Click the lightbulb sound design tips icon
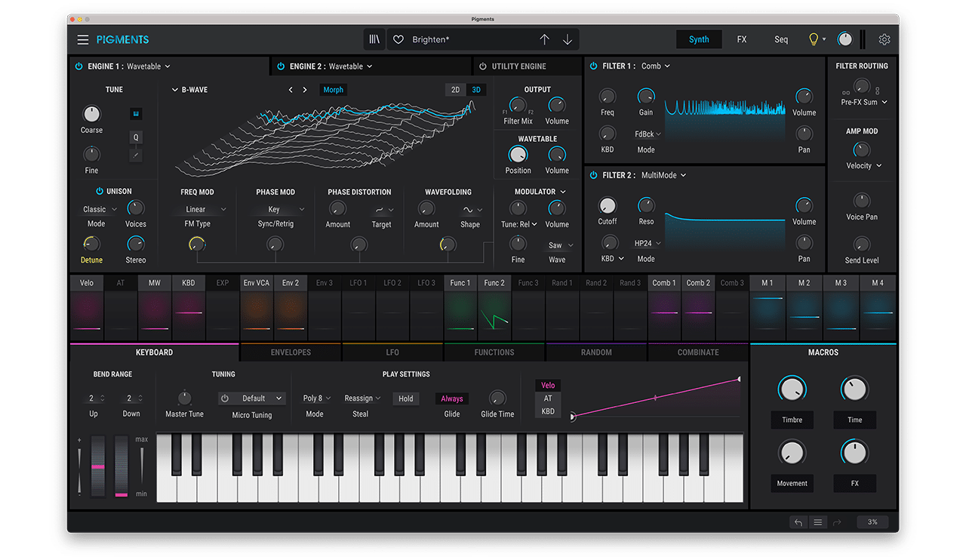Viewport: 966px width, 560px height. pyautogui.click(x=814, y=39)
